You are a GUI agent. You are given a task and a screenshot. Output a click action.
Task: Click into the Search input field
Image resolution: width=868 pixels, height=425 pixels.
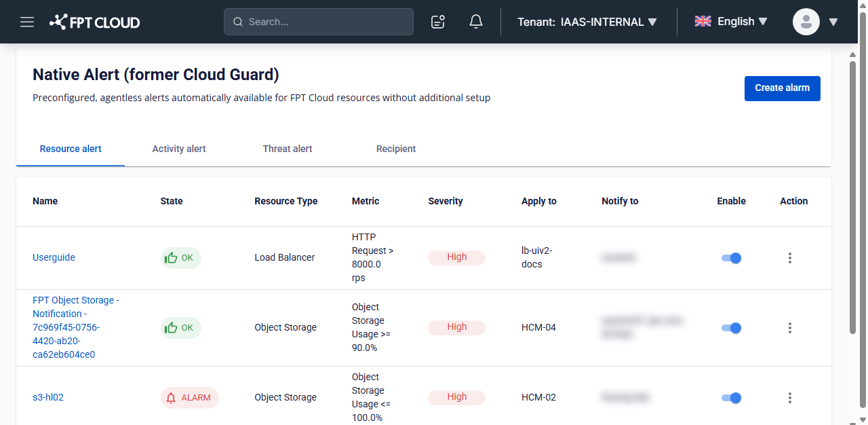pyautogui.click(x=319, y=22)
